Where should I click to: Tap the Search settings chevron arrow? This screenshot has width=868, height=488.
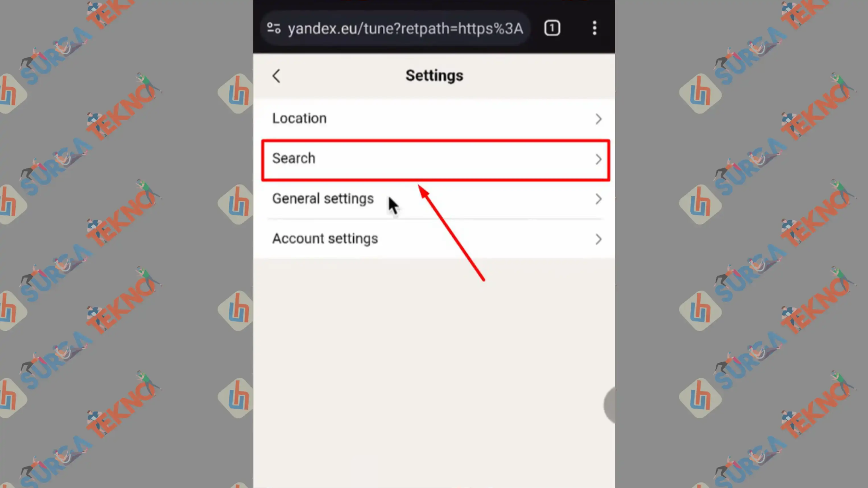(x=597, y=158)
